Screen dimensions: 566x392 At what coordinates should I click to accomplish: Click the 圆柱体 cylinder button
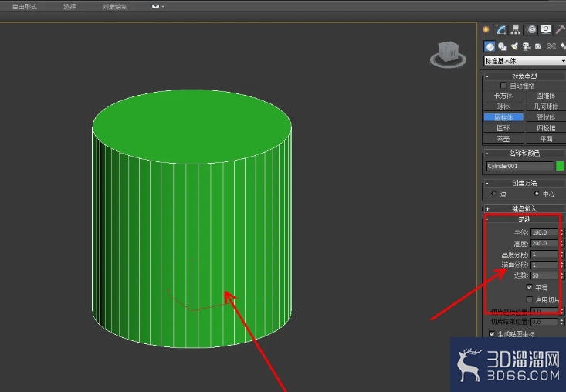pyautogui.click(x=503, y=117)
